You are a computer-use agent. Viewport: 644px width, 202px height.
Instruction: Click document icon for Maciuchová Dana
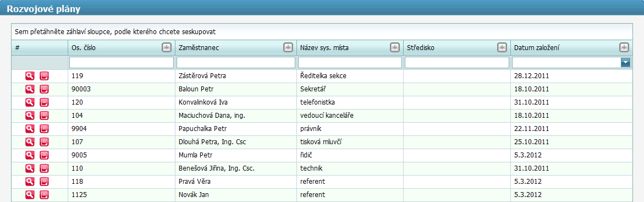pos(44,116)
